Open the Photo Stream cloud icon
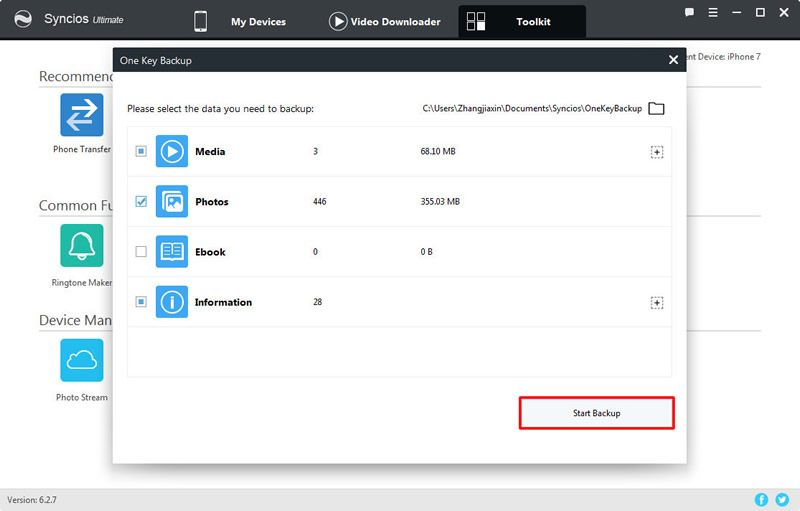800x511 pixels. pyautogui.click(x=82, y=360)
